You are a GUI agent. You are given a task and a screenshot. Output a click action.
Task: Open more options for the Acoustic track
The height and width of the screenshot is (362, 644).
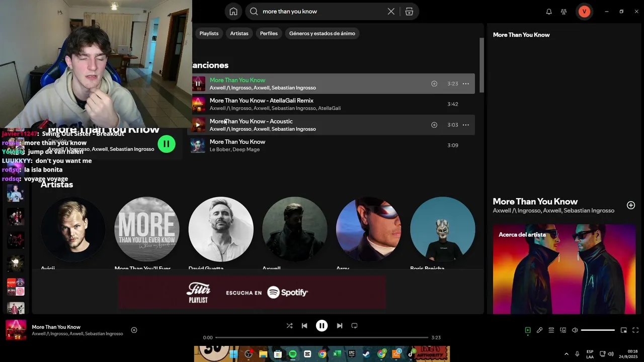[466, 125]
